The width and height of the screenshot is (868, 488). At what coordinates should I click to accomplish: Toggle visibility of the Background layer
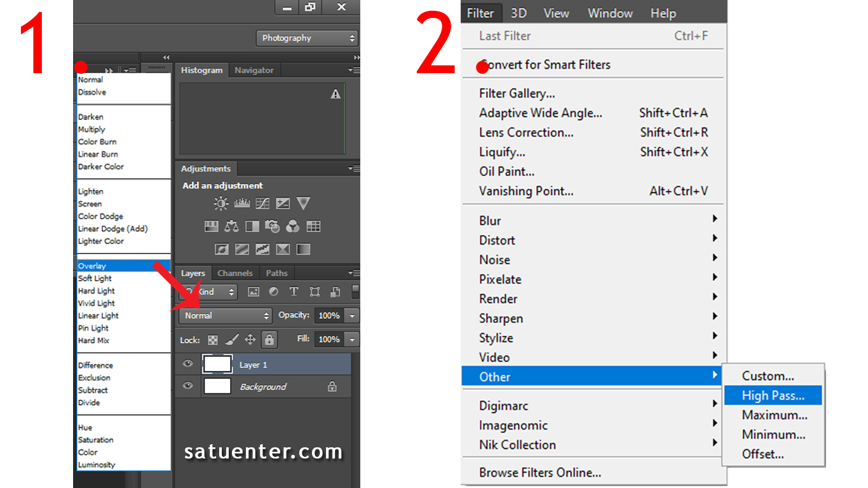(187, 386)
